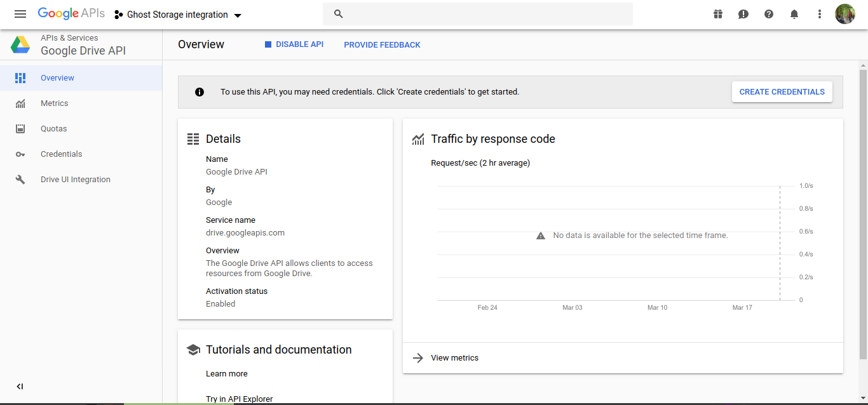This screenshot has width=868, height=405.
Task: Open the hamburger navigation menu
Action: (20, 14)
